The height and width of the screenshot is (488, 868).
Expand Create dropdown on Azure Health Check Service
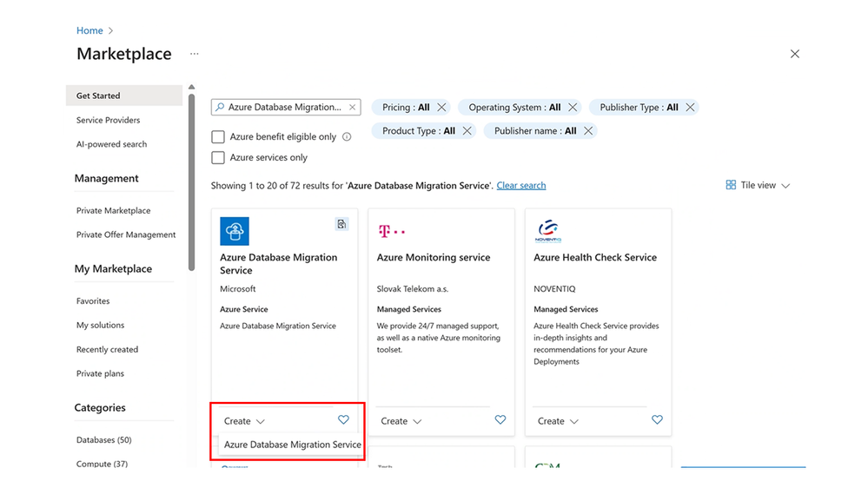(558, 421)
